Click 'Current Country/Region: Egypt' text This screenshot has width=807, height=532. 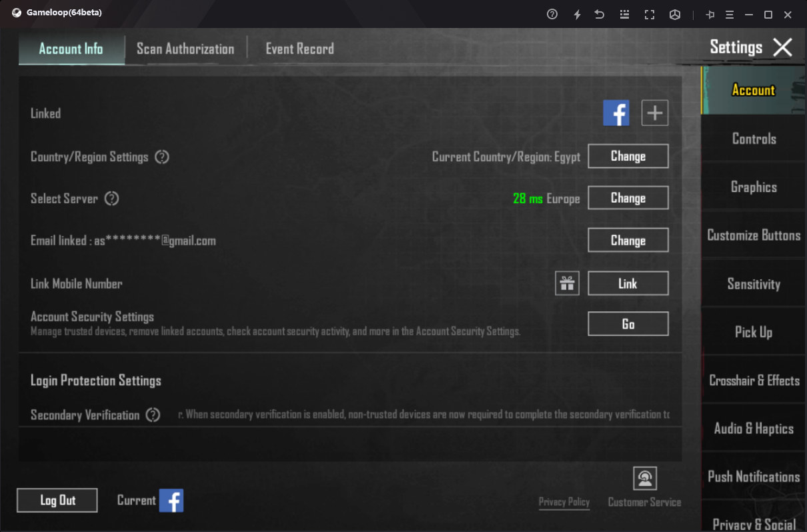point(506,157)
